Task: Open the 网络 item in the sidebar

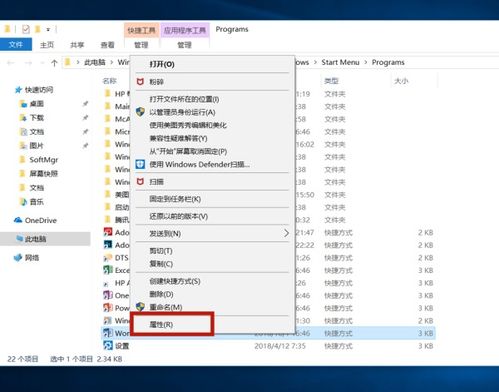Action: [32, 258]
